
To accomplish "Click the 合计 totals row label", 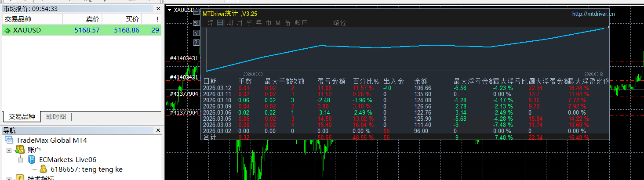I will tap(210, 137).
